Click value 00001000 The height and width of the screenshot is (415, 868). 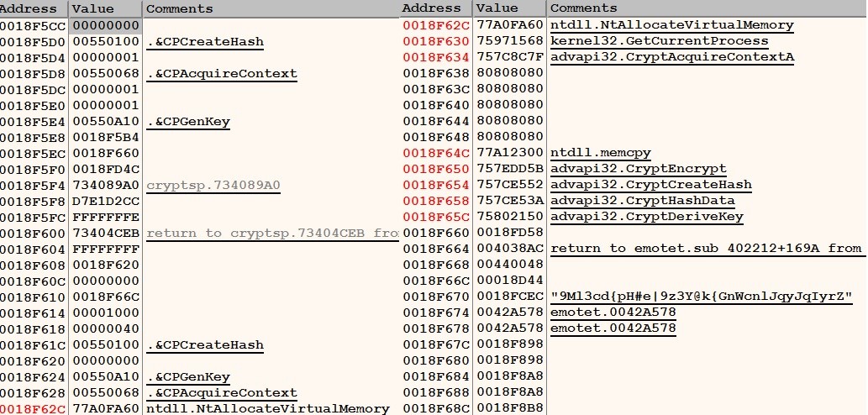tap(106, 313)
